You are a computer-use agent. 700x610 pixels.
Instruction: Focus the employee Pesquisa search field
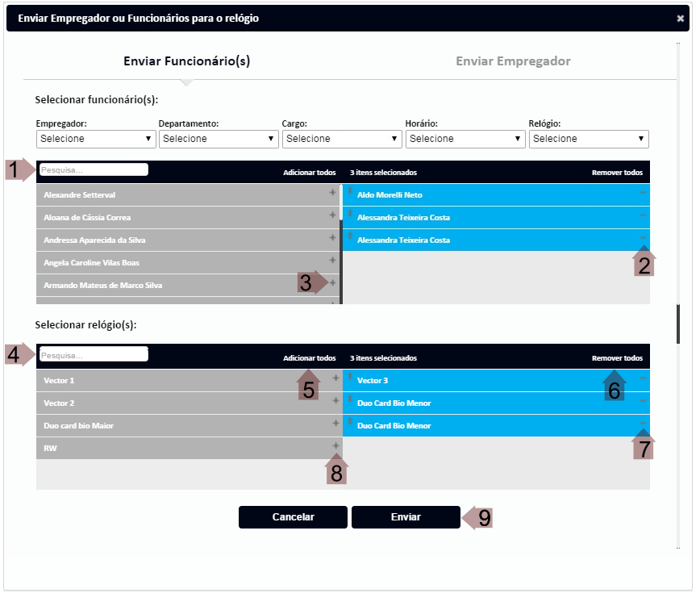(94, 170)
